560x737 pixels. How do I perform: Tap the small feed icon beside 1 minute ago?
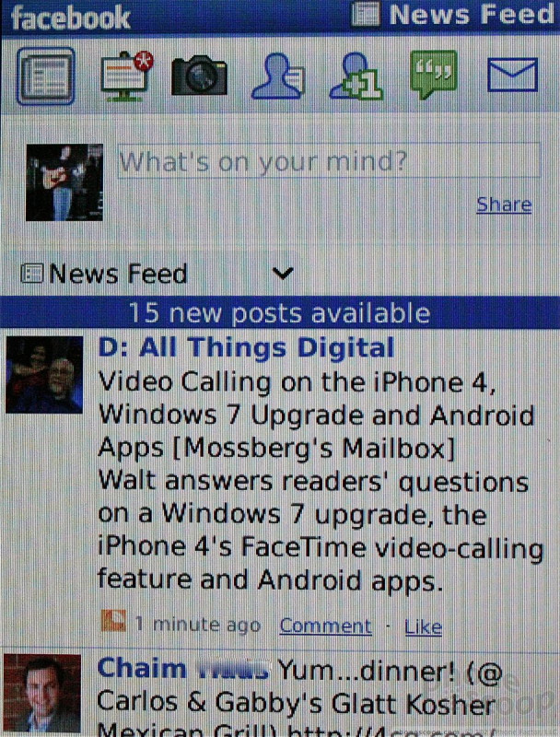tap(113, 620)
